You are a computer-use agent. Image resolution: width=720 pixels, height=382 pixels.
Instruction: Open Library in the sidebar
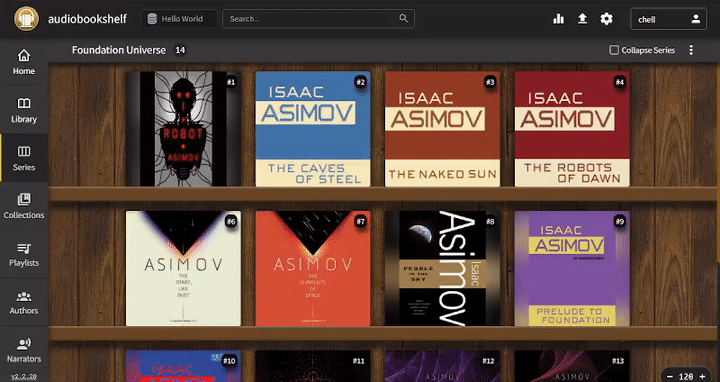pos(24,110)
